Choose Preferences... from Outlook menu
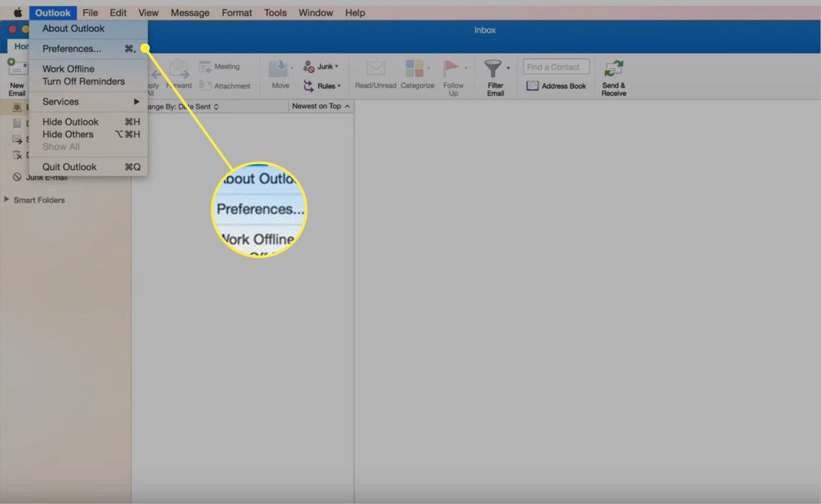This screenshot has width=821, height=504. pos(88,49)
